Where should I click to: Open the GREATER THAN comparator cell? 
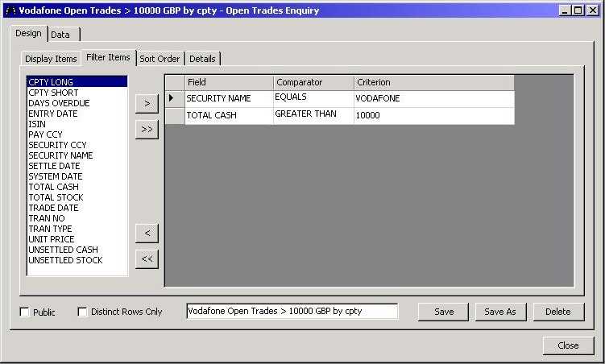pos(313,115)
